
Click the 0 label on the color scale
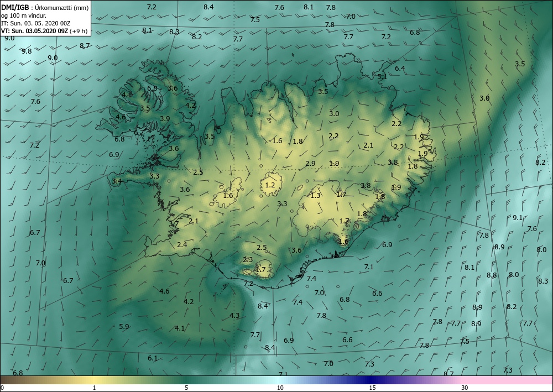[2, 388]
